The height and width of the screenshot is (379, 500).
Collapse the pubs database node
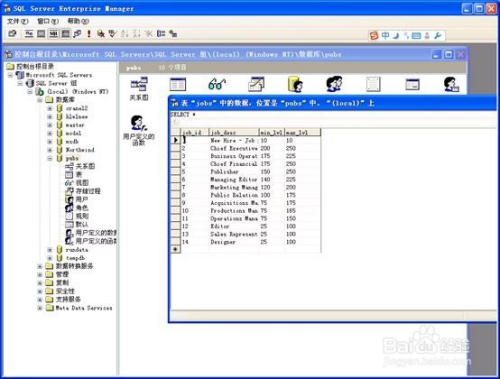tap(50, 158)
